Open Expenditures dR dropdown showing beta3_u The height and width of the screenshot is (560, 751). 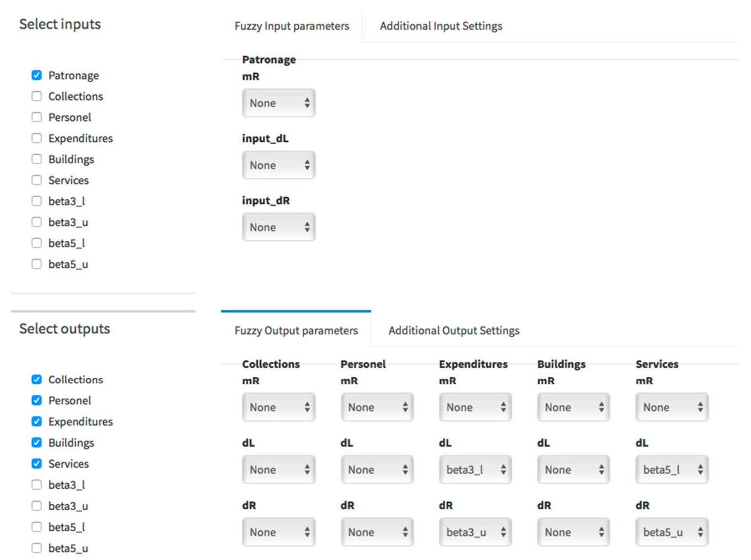click(x=475, y=532)
